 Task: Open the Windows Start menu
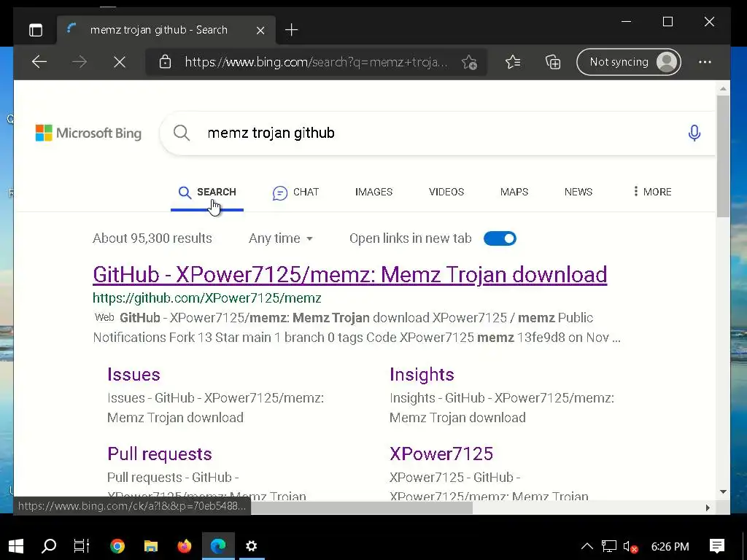(16, 546)
